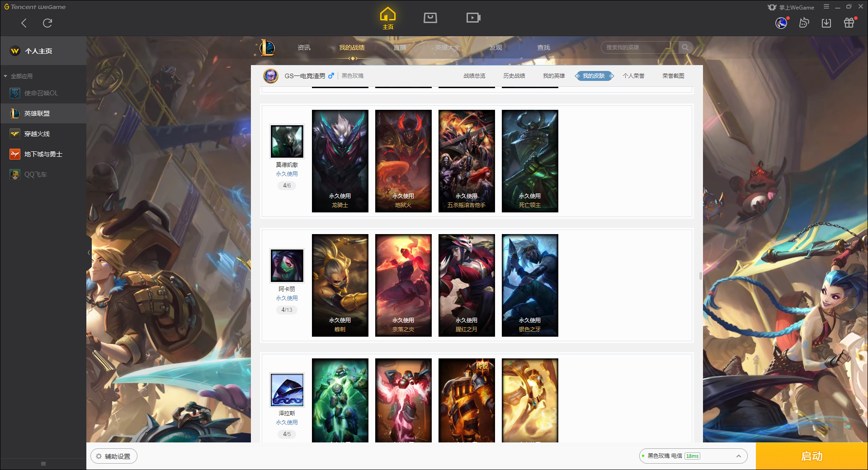Open the 我的战绩 tab

coord(352,47)
